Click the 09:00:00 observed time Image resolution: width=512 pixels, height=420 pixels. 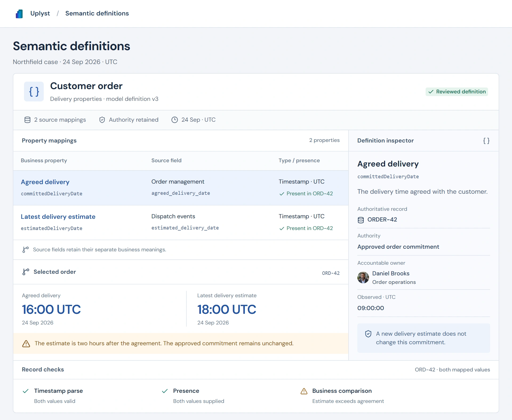tap(371, 308)
